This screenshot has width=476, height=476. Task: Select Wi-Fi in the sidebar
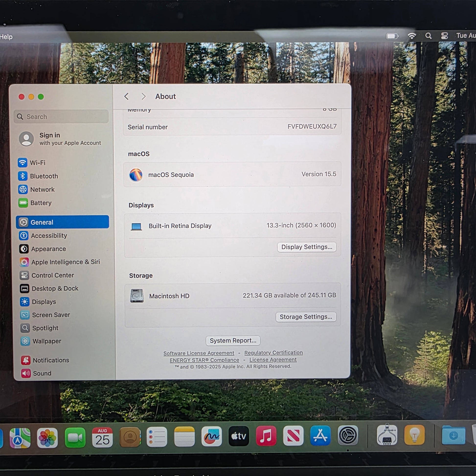coord(62,163)
